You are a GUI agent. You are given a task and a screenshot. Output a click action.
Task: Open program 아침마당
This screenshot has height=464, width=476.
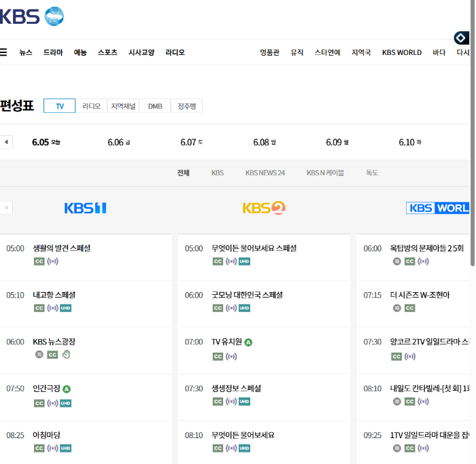point(46,435)
